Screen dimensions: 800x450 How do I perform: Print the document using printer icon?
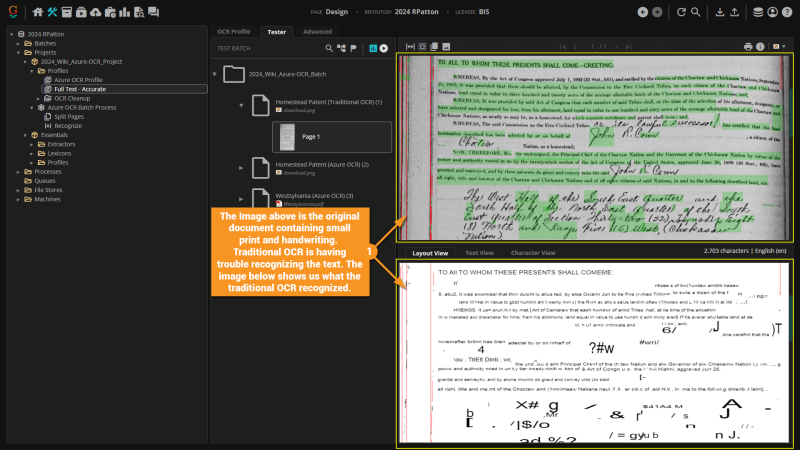(748, 46)
